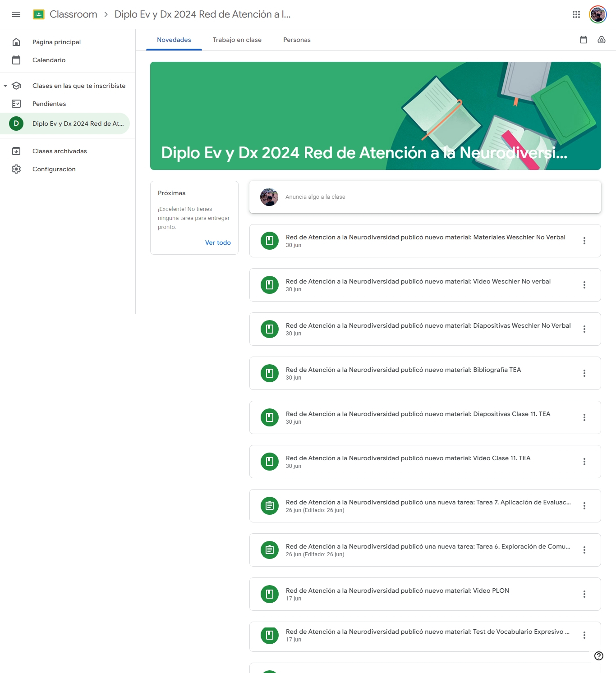Select the Diplo Ev y Dx 2024 sidebar class
Image resolution: width=616 pixels, height=673 pixels.
pos(65,124)
